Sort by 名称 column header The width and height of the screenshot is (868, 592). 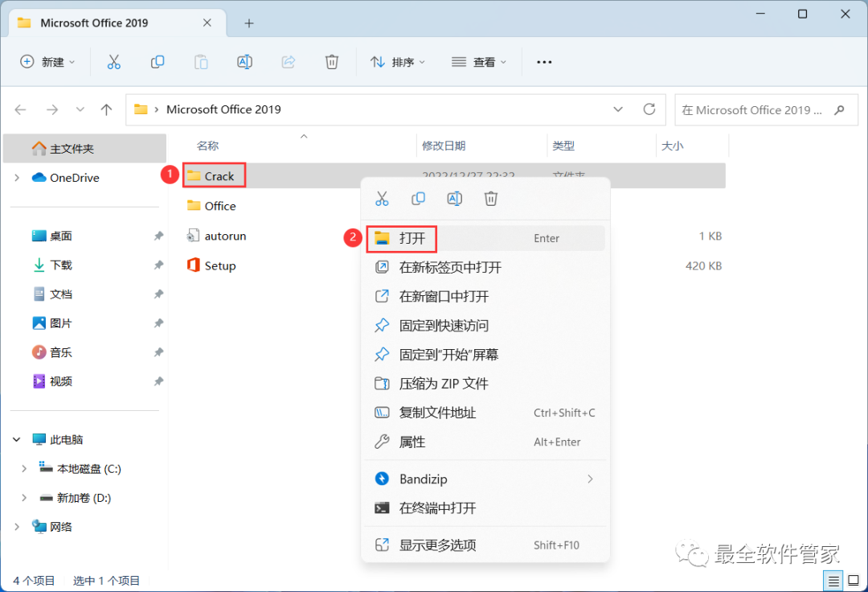[207, 146]
